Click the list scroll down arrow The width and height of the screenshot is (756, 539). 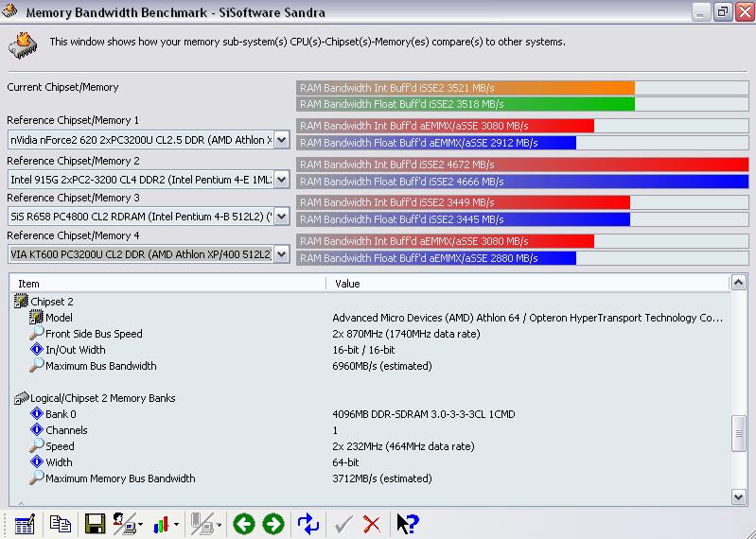[739, 496]
